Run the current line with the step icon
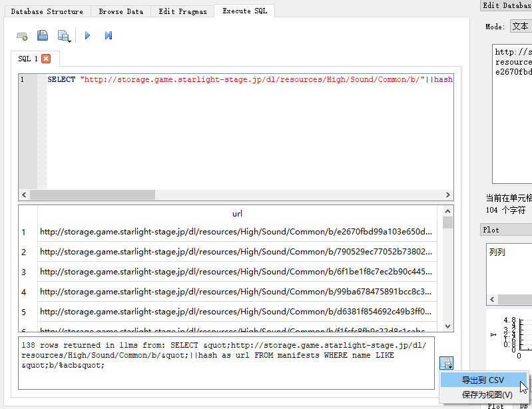Viewport: 532px width, 409px height. (x=109, y=35)
